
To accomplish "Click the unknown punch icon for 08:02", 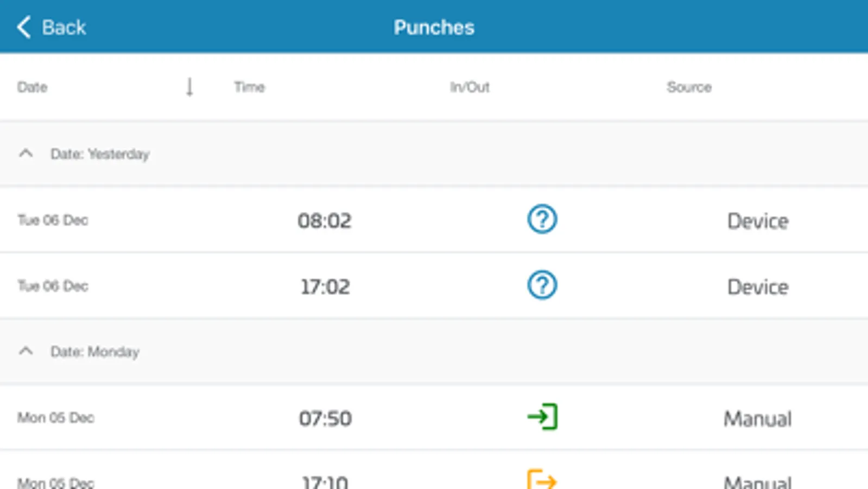I will point(542,220).
